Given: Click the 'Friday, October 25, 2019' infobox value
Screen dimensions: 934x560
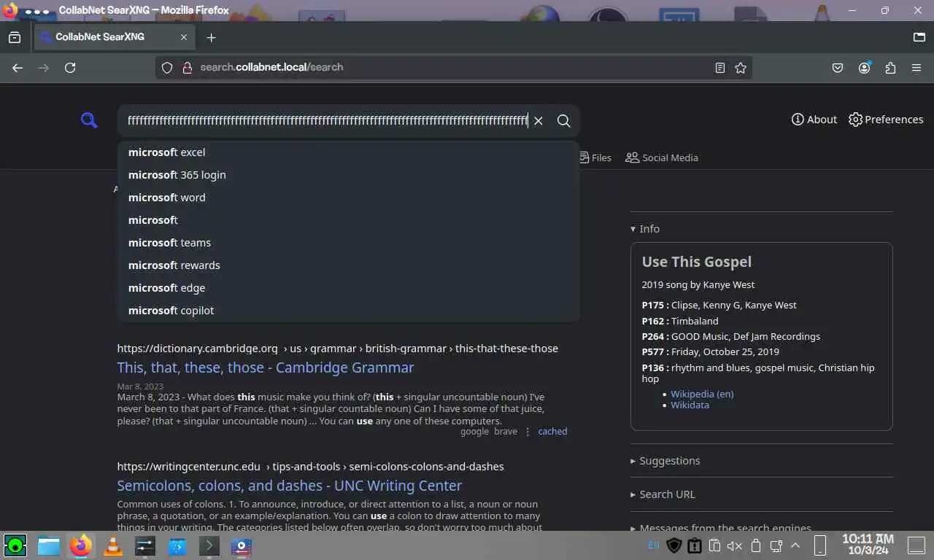Looking at the screenshot, I should (x=725, y=351).
